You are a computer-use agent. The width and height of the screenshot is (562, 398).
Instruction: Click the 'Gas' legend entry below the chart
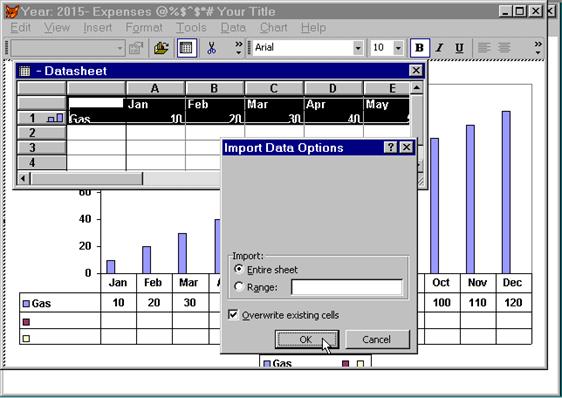tap(277, 363)
